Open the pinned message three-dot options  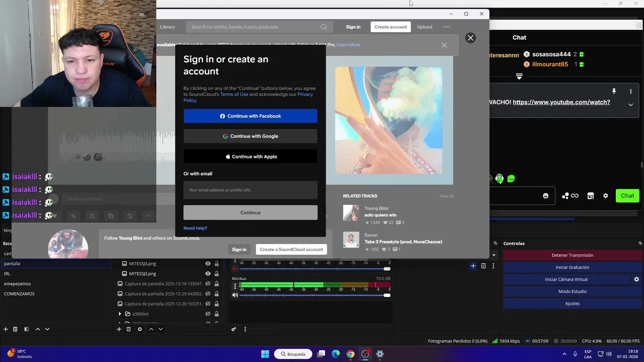click(630, 92)
